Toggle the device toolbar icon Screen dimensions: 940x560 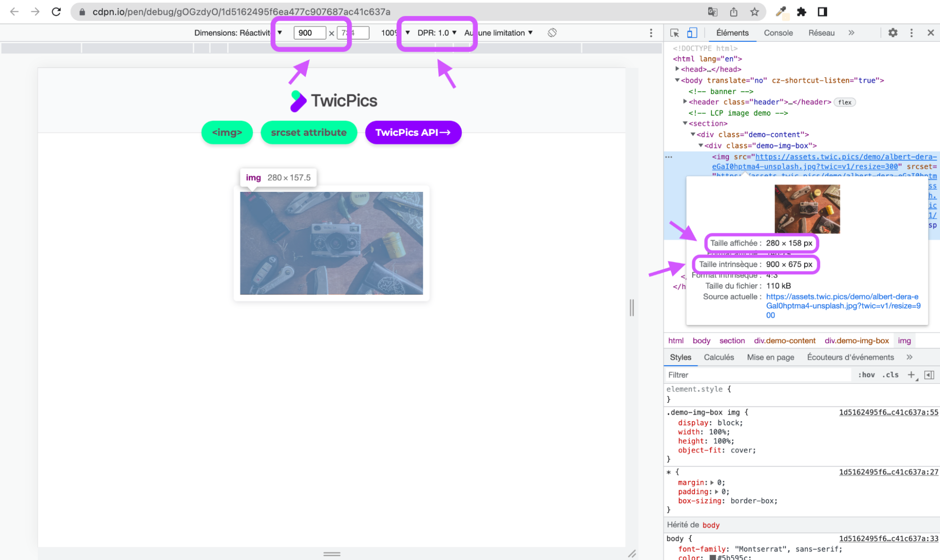tap(691, 32)
